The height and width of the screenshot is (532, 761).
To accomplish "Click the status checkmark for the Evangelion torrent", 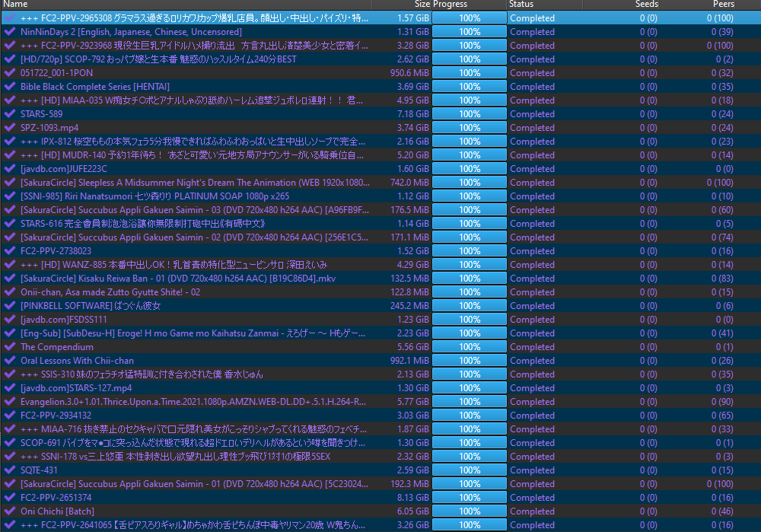I will pos(9,401).
